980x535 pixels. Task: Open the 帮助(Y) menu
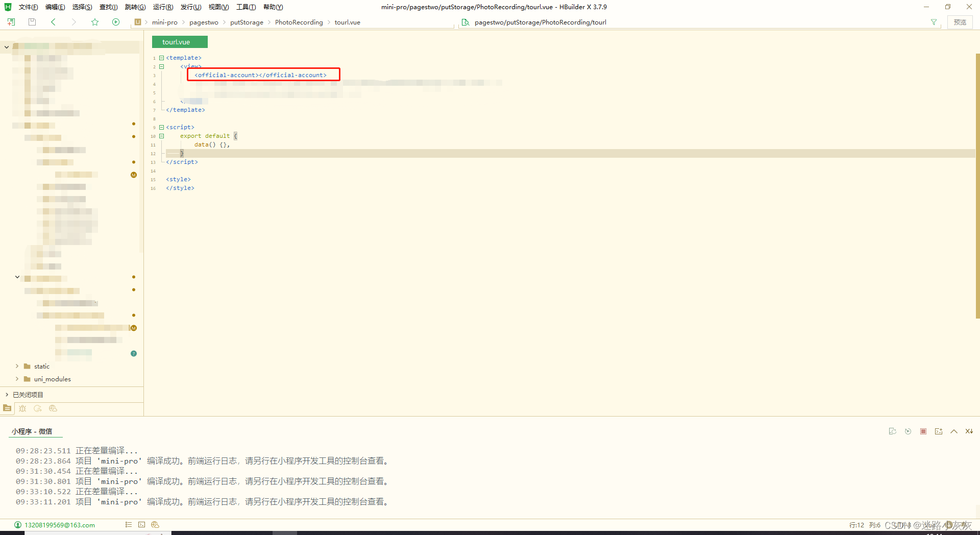[x=273, y=7]
